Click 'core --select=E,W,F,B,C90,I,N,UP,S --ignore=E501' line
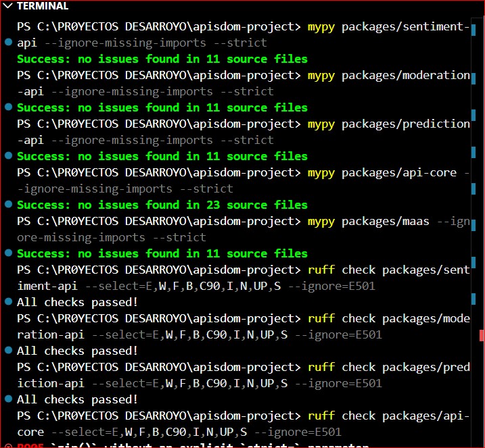 (x=179, y=432)
